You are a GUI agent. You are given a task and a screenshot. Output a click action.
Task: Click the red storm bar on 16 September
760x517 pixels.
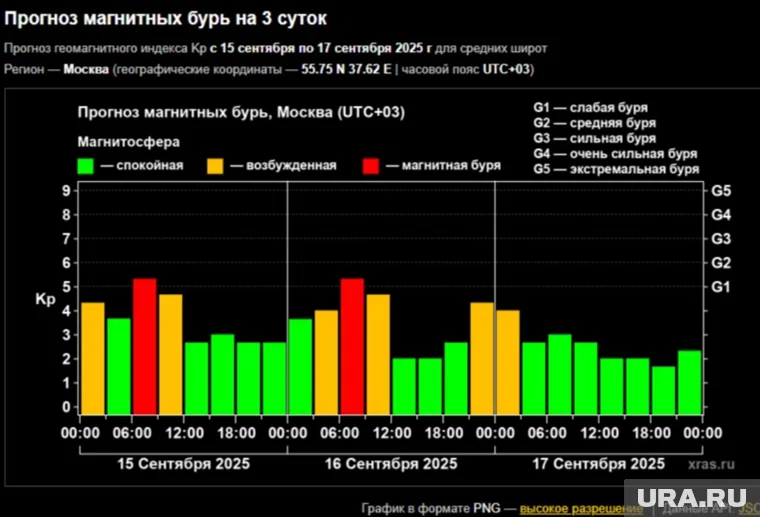tap(352, 346)
